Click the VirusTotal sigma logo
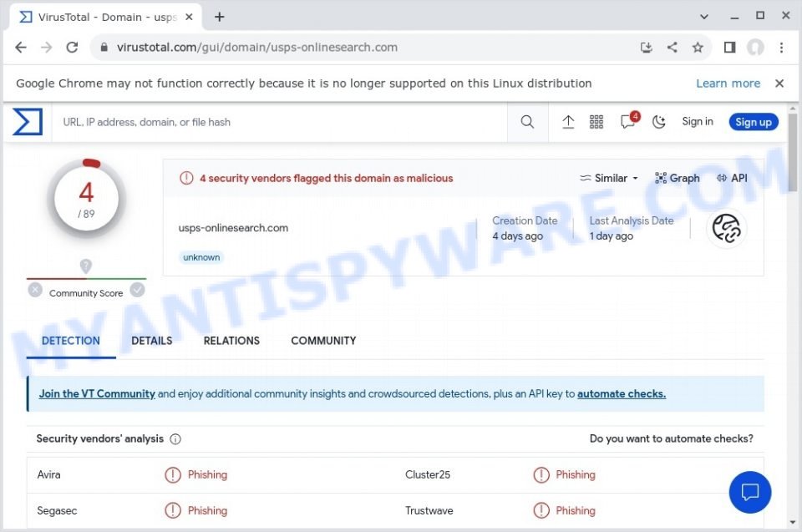802x532 pixels. 27,122
